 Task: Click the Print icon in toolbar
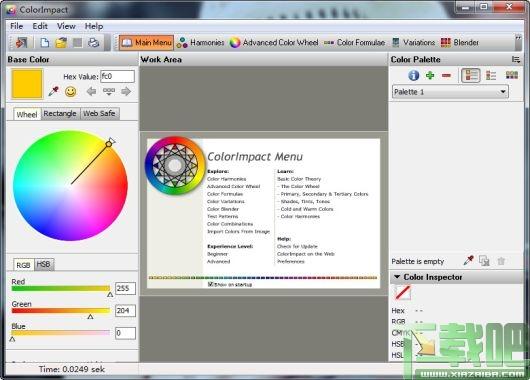(x=93, y=43)
